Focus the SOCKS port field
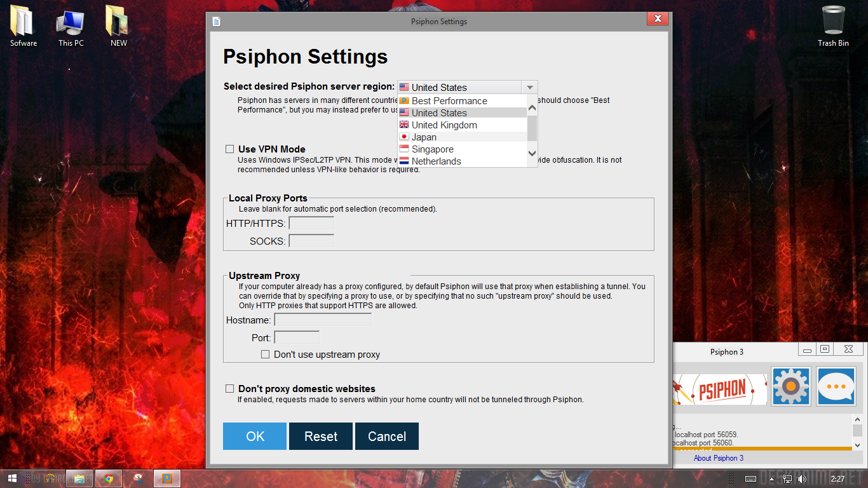Screen dimensions: 868x488 click(x=311, y=241)
